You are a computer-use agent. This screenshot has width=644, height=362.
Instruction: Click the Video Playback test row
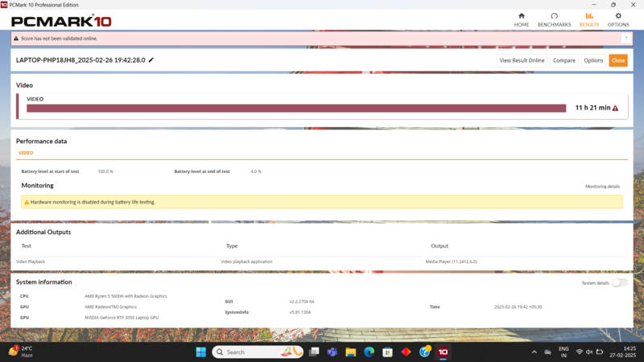coord(321,261)
